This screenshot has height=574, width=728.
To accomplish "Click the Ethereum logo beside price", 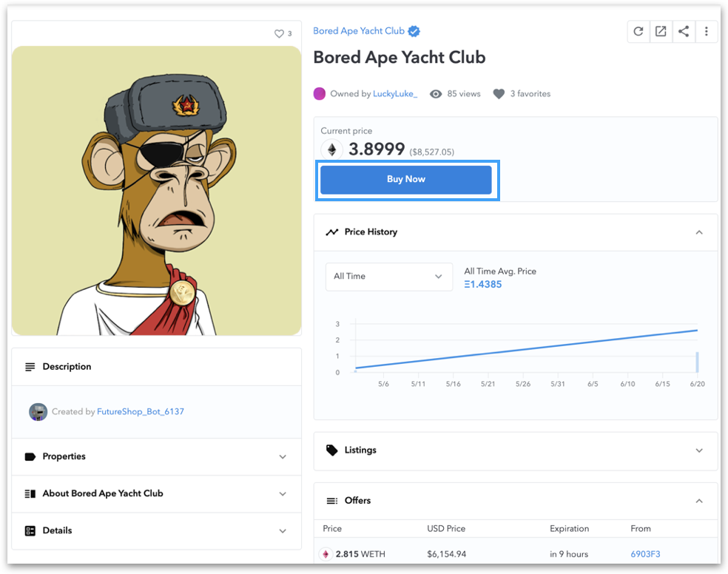I will tap(332, 149).
